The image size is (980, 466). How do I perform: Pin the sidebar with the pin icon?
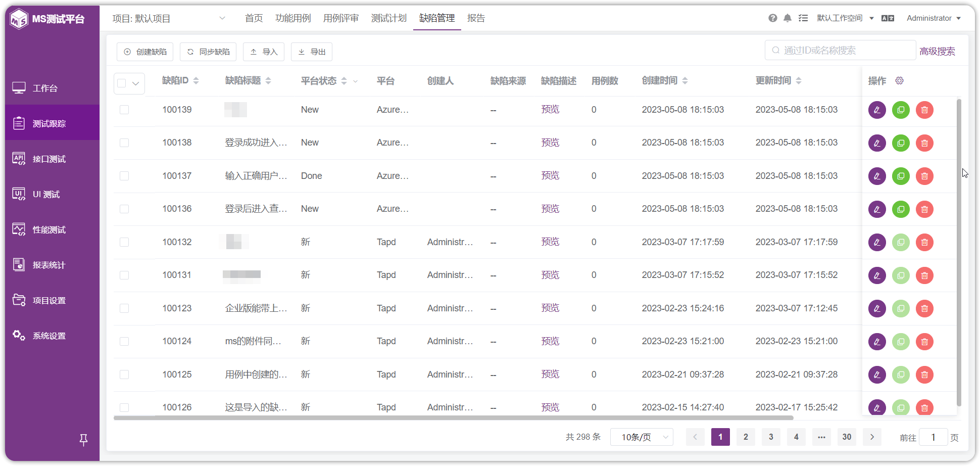(84, 440)
